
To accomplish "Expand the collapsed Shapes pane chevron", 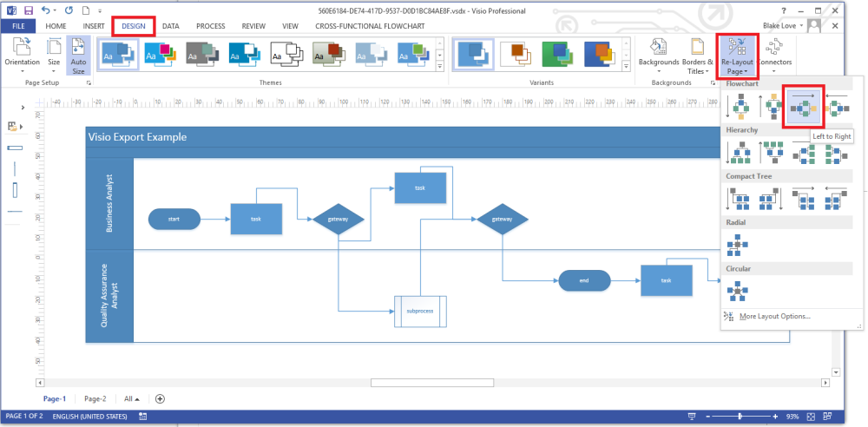I will (x=23, y=108).
